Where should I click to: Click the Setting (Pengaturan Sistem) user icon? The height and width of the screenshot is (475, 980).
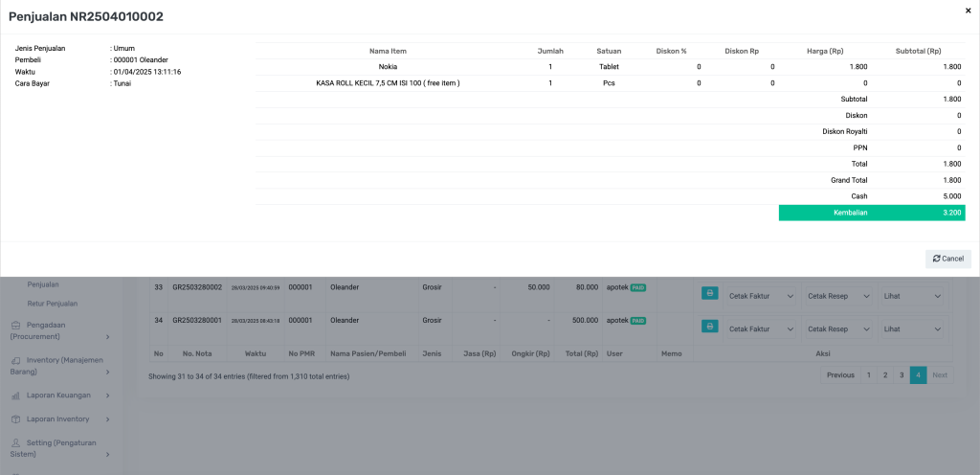[16, 442]
